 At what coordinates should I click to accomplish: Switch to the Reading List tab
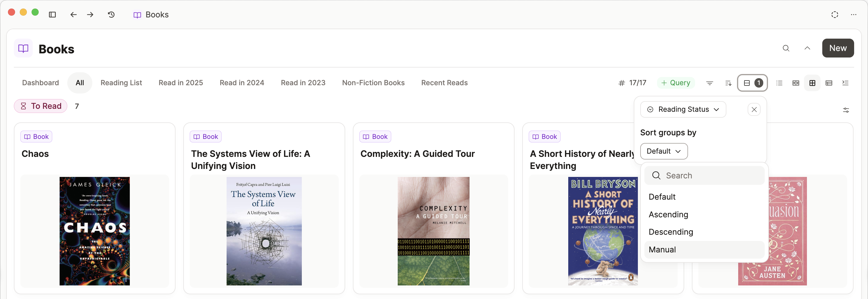(121, 83)
